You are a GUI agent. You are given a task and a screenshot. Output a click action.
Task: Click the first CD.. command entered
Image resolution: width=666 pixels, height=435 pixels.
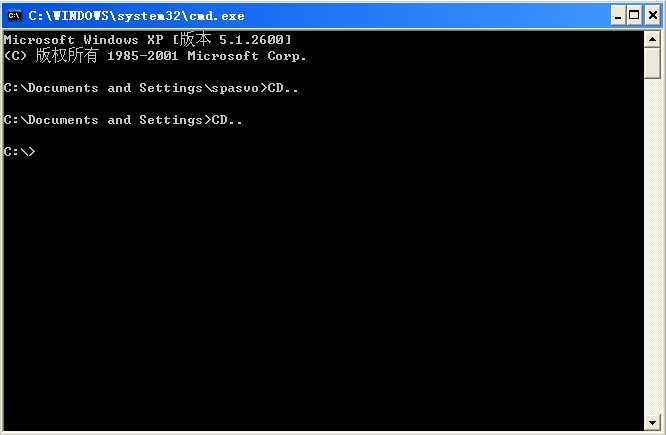[283, 88]
